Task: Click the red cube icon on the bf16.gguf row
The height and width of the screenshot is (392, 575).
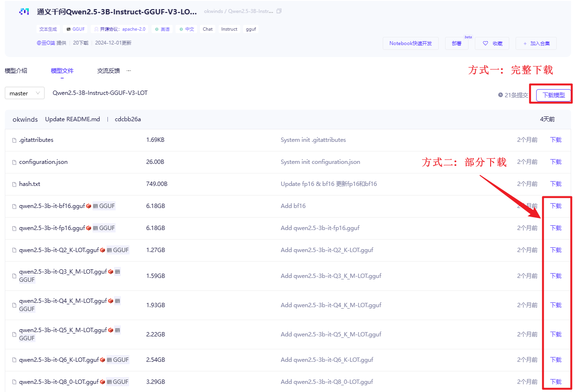Action: coord(88,206)
